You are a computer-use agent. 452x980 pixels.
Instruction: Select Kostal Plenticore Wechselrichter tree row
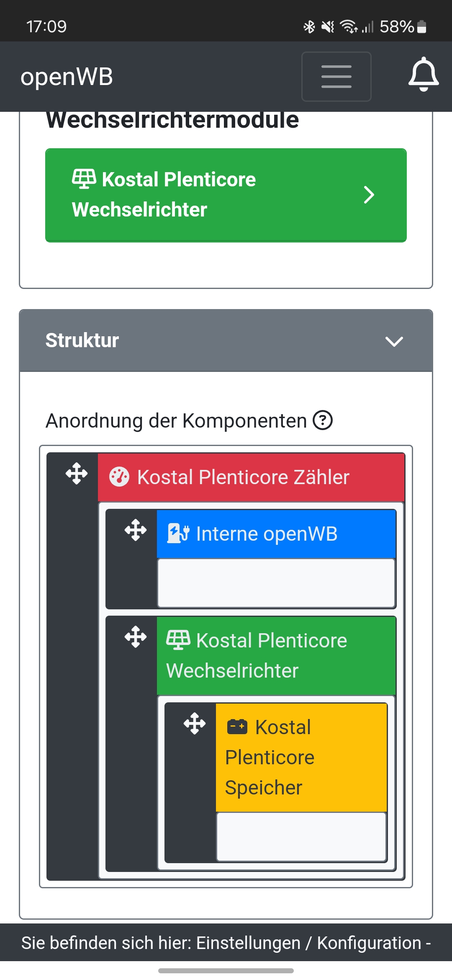coord(276,655)
